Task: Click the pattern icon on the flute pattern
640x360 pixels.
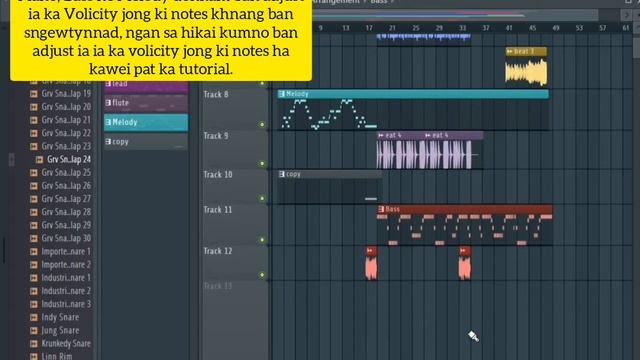Action: pyautogui.click(x=108, y=103)
